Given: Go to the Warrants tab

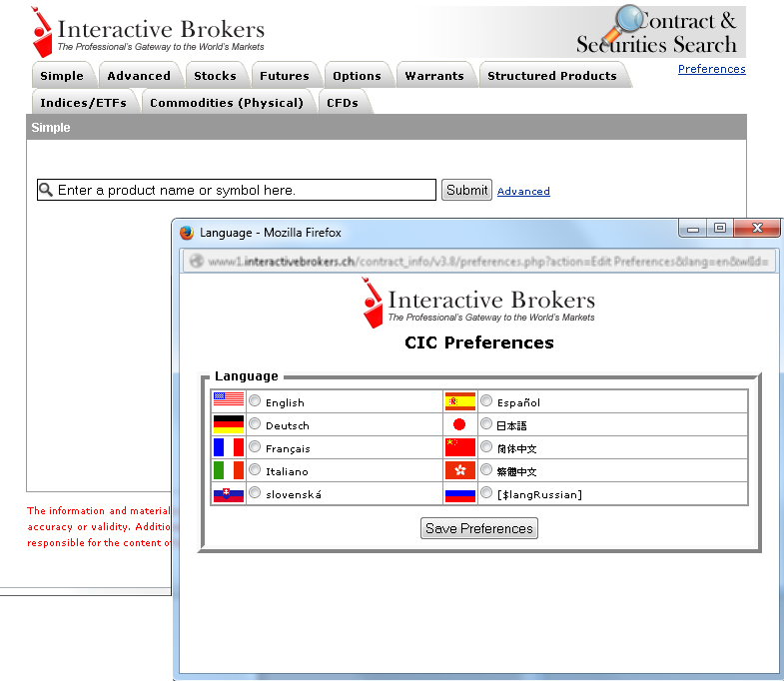Looking at the screenshot, I should pos(434,75).
